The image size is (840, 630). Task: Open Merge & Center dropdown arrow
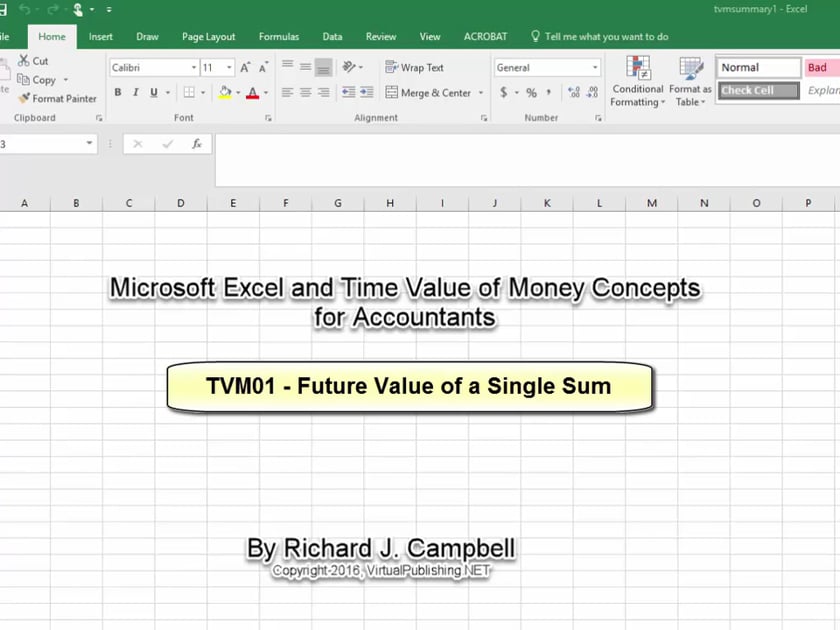pyautogui.click(x=481, y=93)
